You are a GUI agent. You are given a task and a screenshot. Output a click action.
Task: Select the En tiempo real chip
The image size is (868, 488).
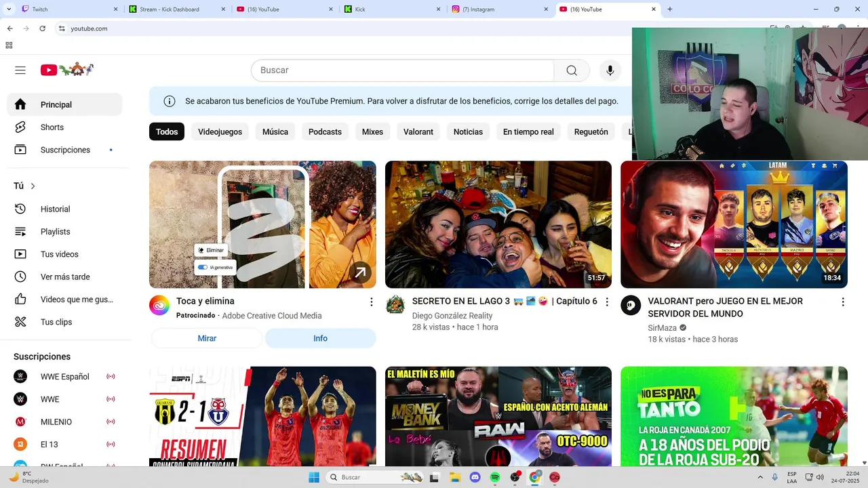click(x=528, y=131)
